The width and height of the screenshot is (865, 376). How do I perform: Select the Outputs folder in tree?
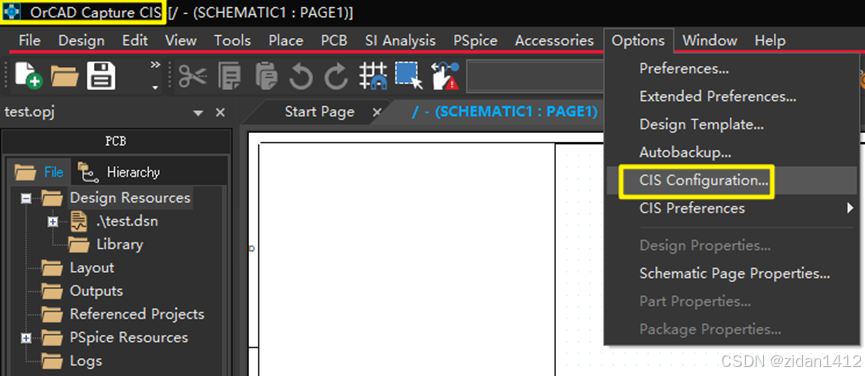pyautogui.click(x=96, y=291)
